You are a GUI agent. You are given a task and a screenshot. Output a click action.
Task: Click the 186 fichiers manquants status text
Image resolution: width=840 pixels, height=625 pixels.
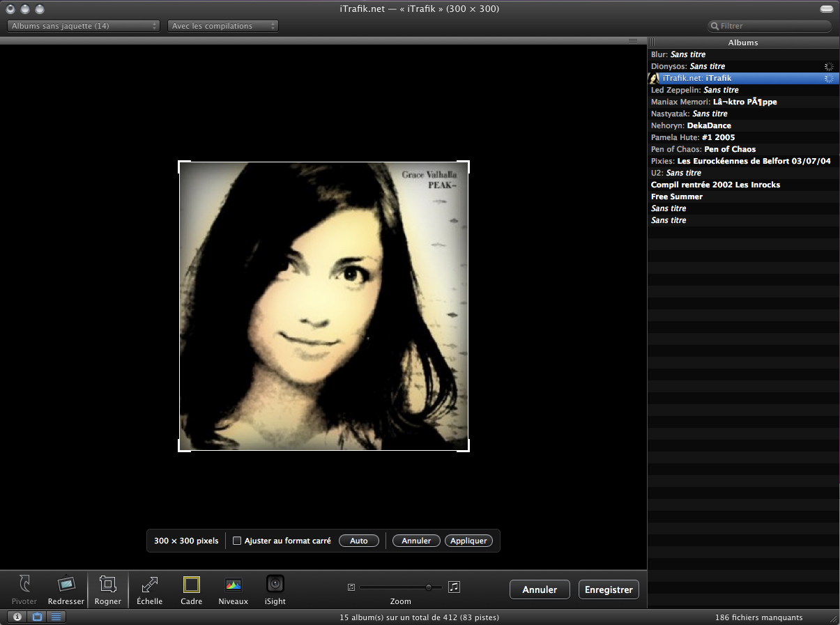(758, 617)
